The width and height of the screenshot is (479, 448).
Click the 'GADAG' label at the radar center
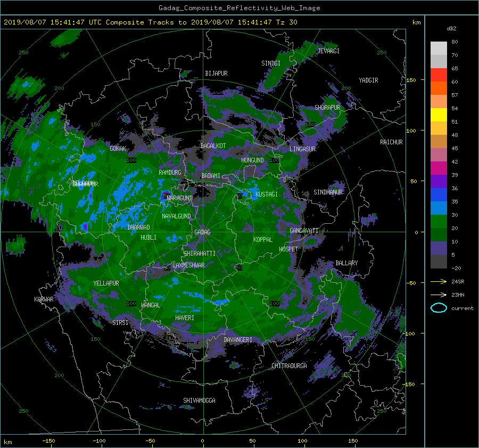[x=202, y=232]
